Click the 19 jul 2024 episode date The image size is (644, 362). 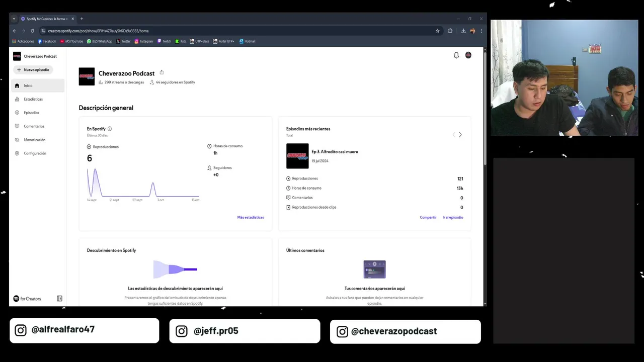(x=320, y=161)
